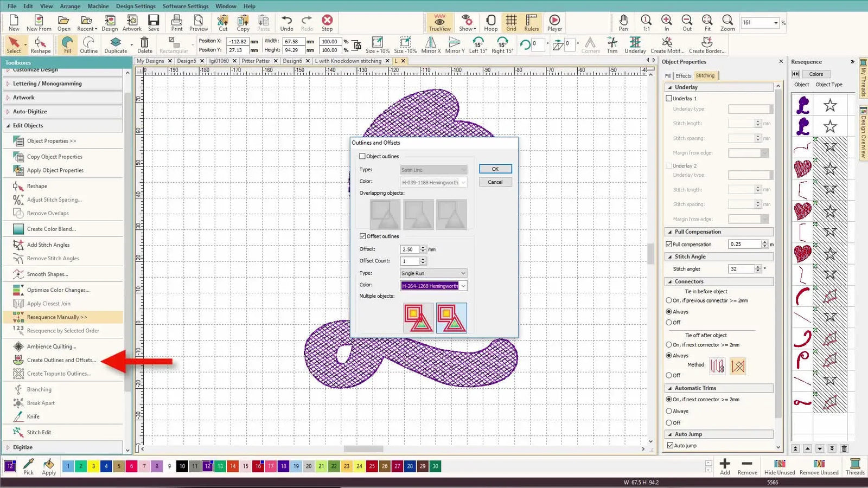Activate the Branching tool
This screenshot has height=488, width=868.
pyautogui.click(x=38, y=389)
